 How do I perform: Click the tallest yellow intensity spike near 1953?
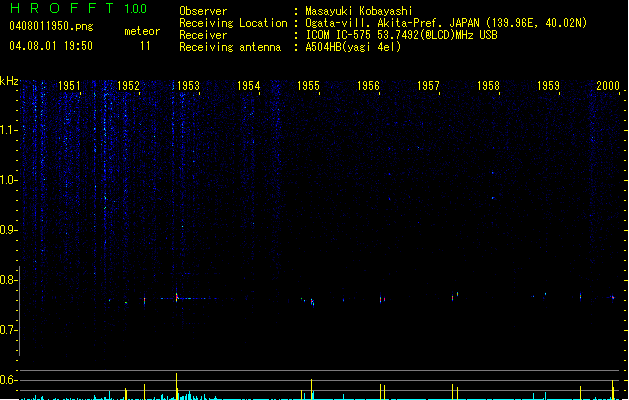pyautogui.click(x=177, y=386)
